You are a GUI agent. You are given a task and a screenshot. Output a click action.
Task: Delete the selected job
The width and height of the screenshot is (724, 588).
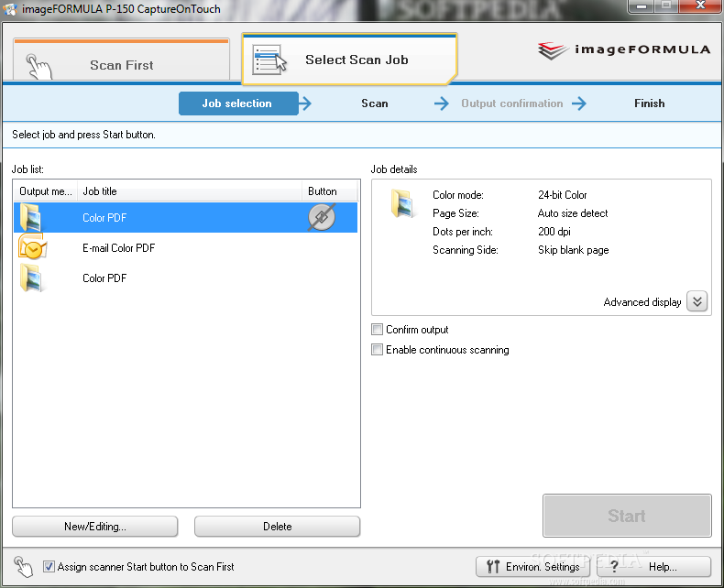point(277,527)
